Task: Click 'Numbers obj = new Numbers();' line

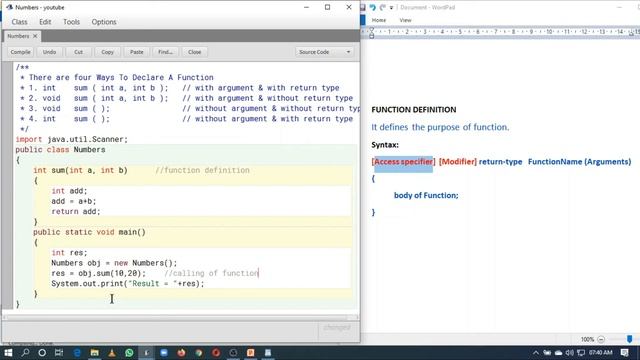Action: click(x=114, y=263)
